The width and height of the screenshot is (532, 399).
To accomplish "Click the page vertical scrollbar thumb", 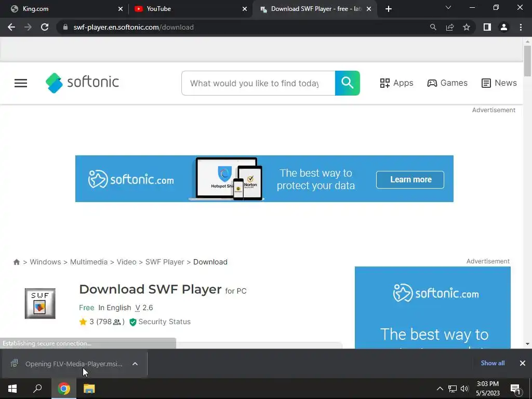I will tap(527, 61).
